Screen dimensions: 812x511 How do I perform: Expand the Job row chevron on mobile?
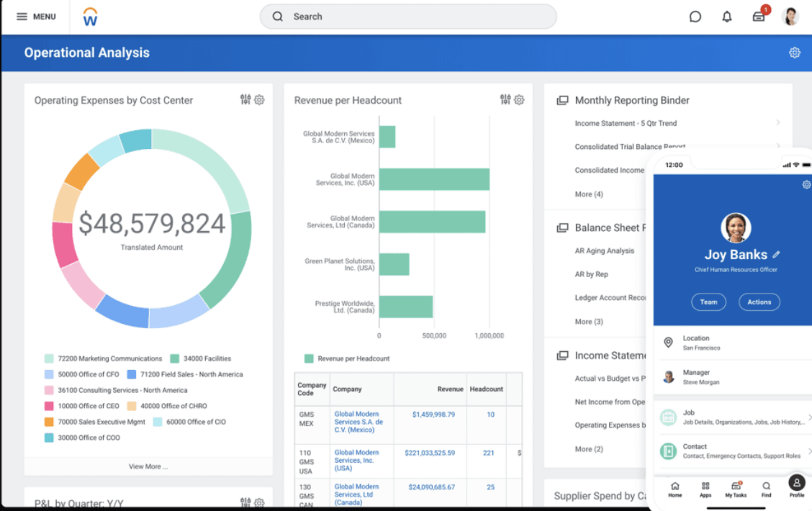pos(809,417)
